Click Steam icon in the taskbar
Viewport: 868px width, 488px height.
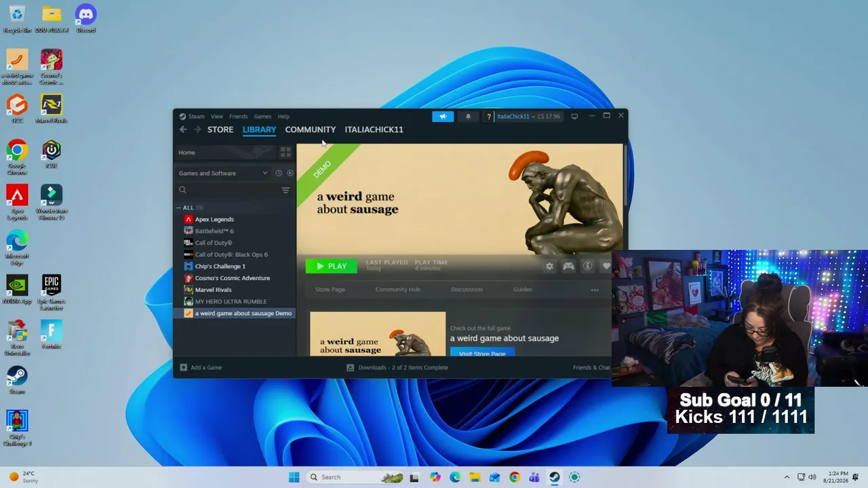pos(554,477)
